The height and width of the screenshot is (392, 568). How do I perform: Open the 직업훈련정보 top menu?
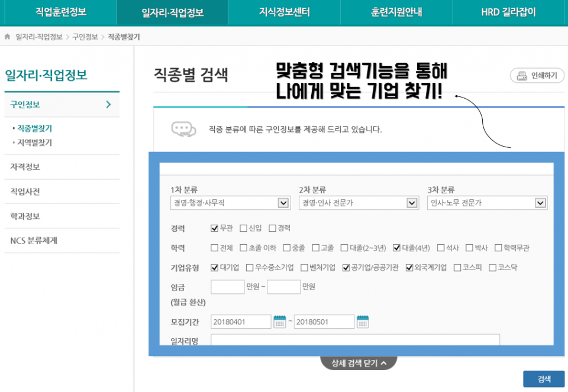(x=58, y=12)
